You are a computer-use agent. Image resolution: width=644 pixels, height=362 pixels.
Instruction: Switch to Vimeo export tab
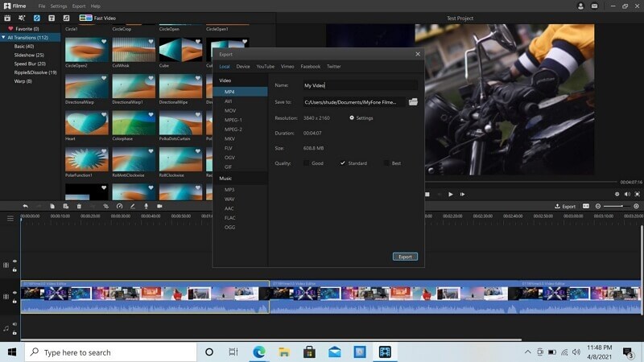pyautogui.click(x=287, y=66)
